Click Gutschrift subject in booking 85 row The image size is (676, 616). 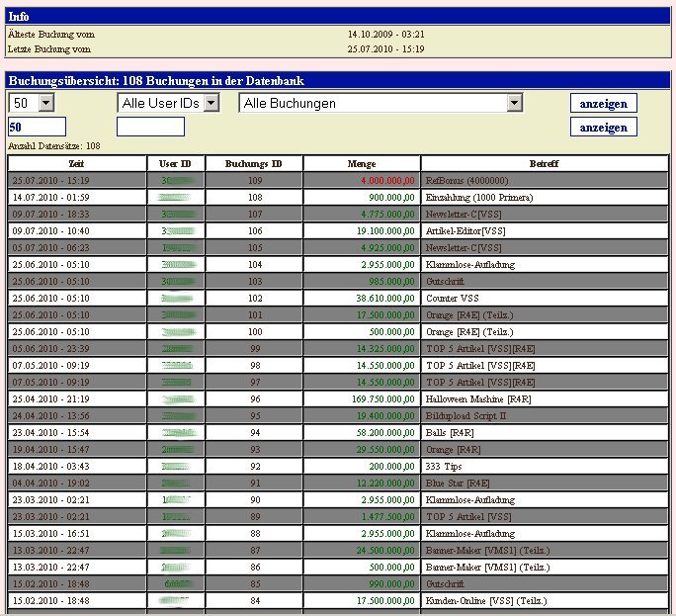[445, 584]
